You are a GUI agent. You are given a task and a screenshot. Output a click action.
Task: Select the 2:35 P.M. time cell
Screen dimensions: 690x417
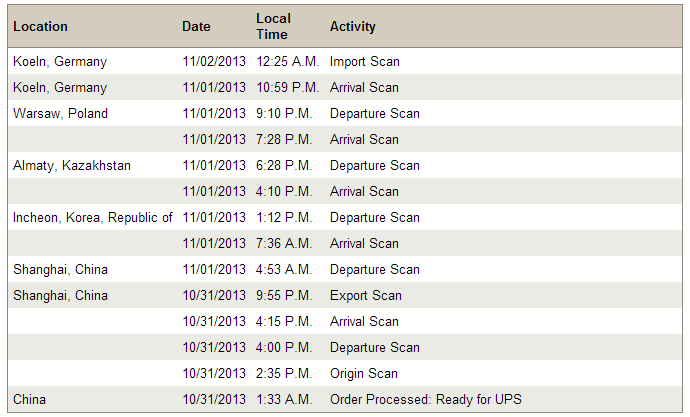(x=284, y=374)
